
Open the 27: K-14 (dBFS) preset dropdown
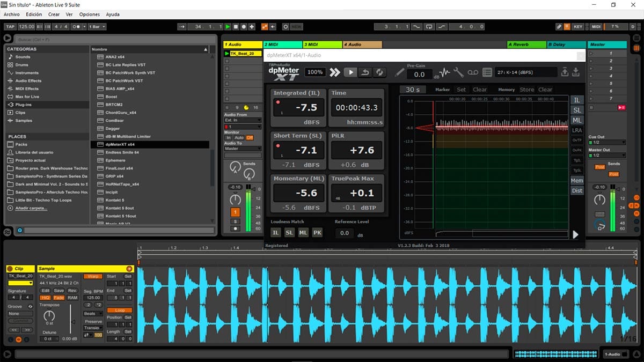[x=526, y=72]
